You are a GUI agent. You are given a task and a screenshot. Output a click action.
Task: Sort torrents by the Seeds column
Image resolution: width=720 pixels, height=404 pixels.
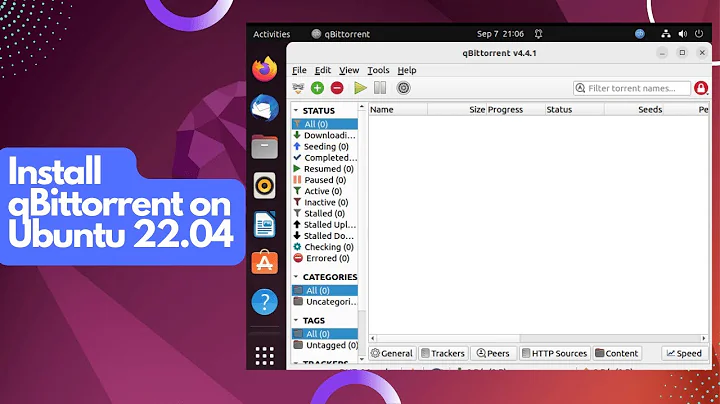point(634,110)
